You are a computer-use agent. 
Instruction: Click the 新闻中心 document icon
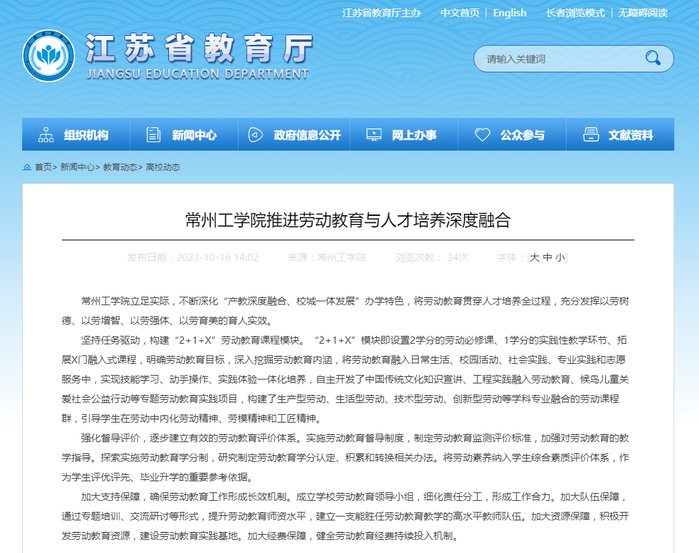point(152,135)
